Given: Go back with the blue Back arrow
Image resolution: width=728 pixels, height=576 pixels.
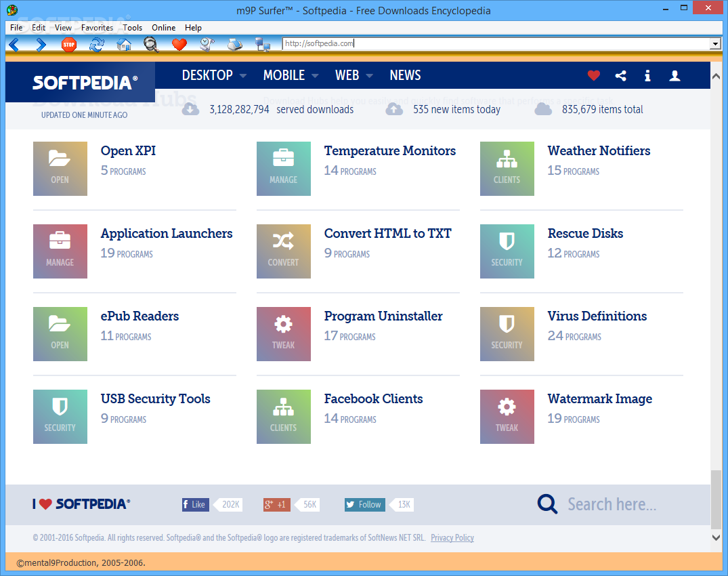Looking at the screenshot, I should tap(14, 45).
